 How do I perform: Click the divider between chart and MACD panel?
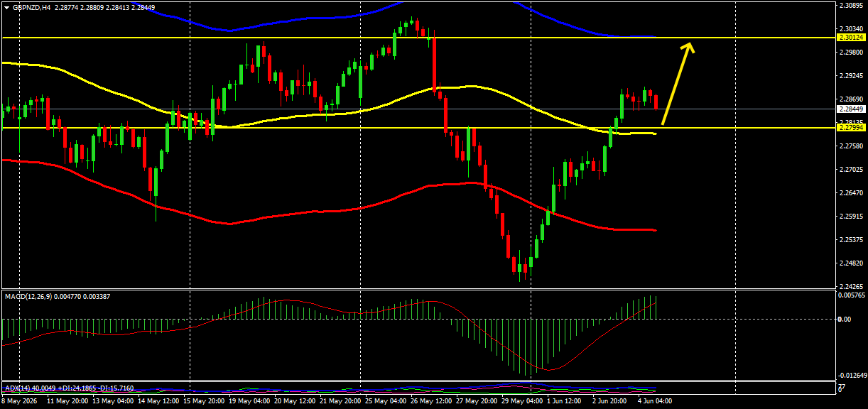[x=418, y=288]
